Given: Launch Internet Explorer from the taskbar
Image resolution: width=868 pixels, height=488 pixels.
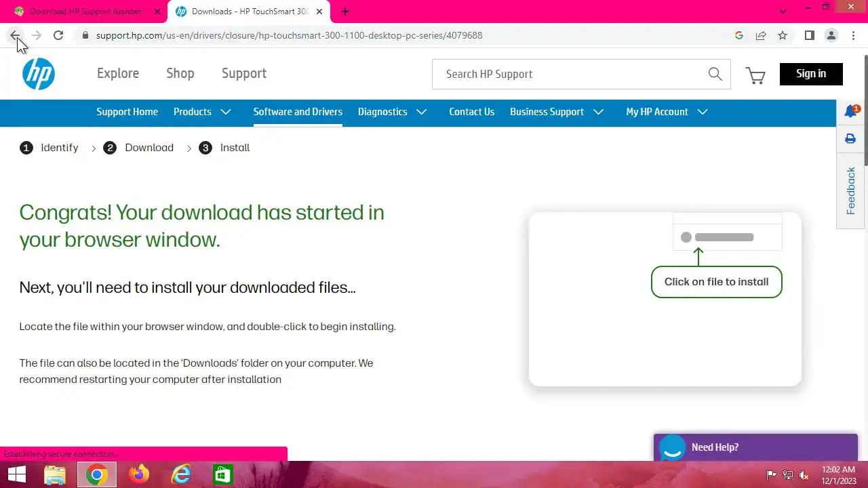Looking at the screenshot, I should tap(181, 474).
